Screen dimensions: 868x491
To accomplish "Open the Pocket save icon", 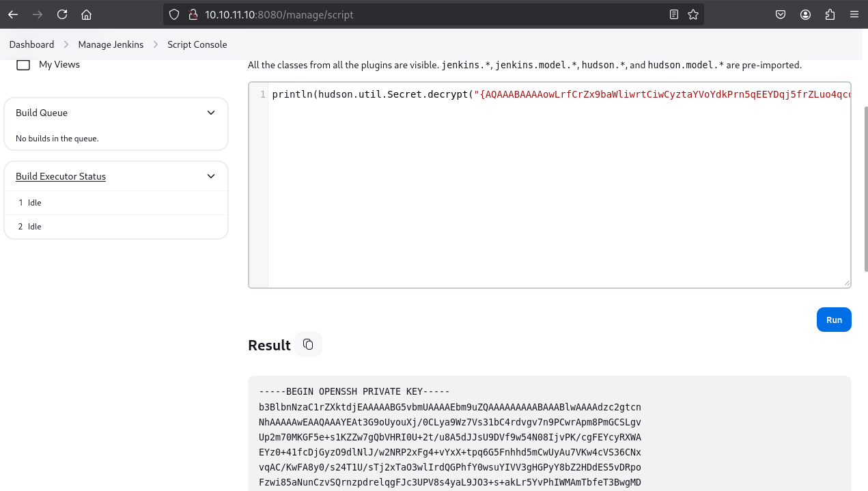I will point(781,14).
